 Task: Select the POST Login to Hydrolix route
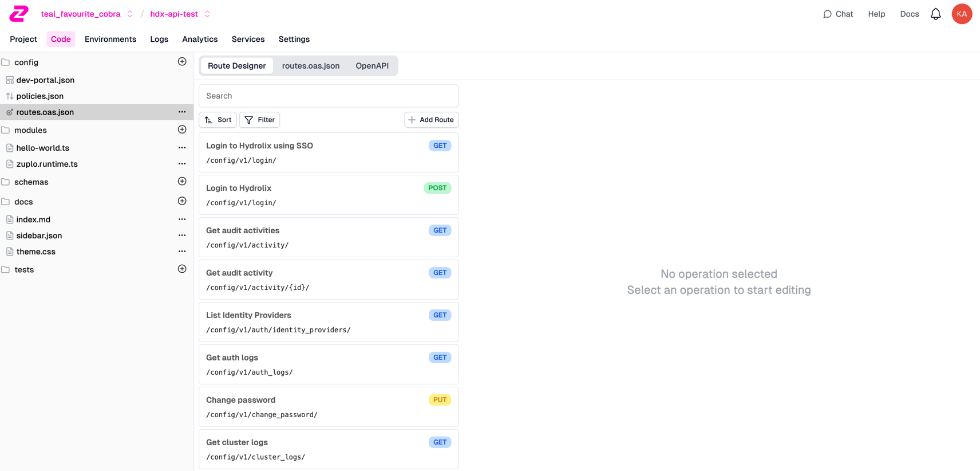(x=329, y=195)
